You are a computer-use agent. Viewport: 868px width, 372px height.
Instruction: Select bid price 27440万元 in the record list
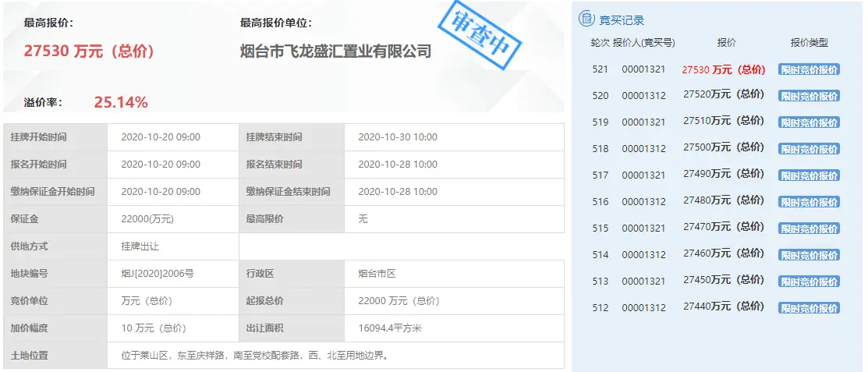click(x=724, y=307)
